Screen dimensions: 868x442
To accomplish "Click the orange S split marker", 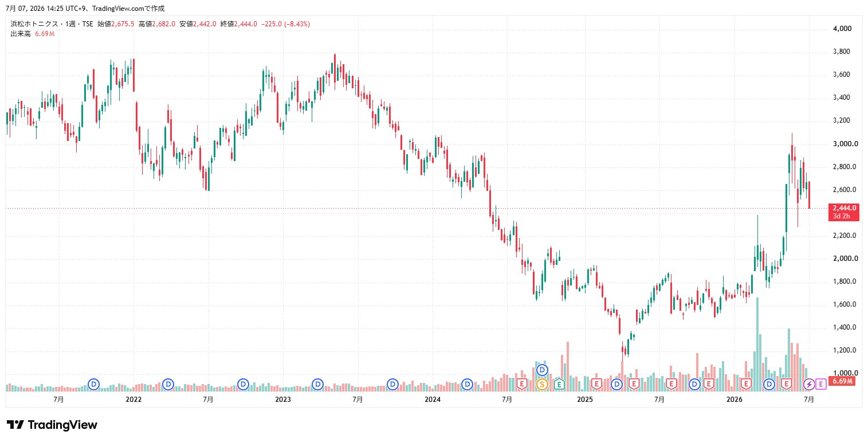I will coord(542,384).
